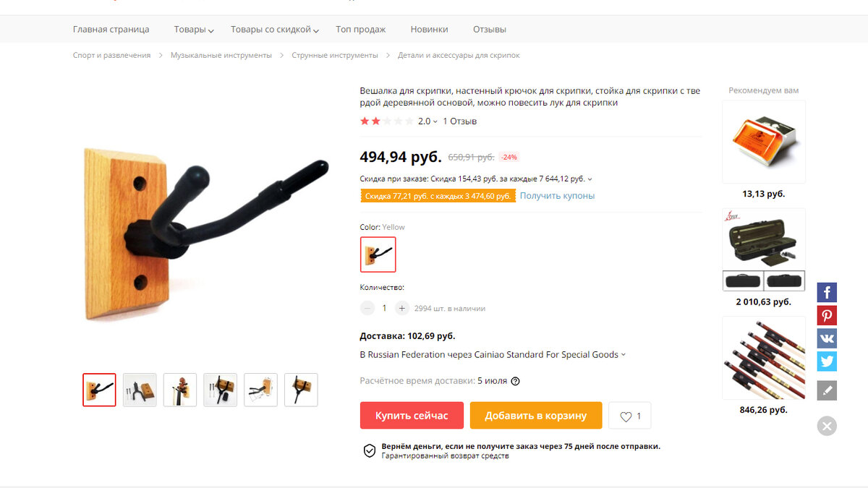Expand the 2.0 rating breakdown
This screenshot has width=868, height=488.
[427, 121]
